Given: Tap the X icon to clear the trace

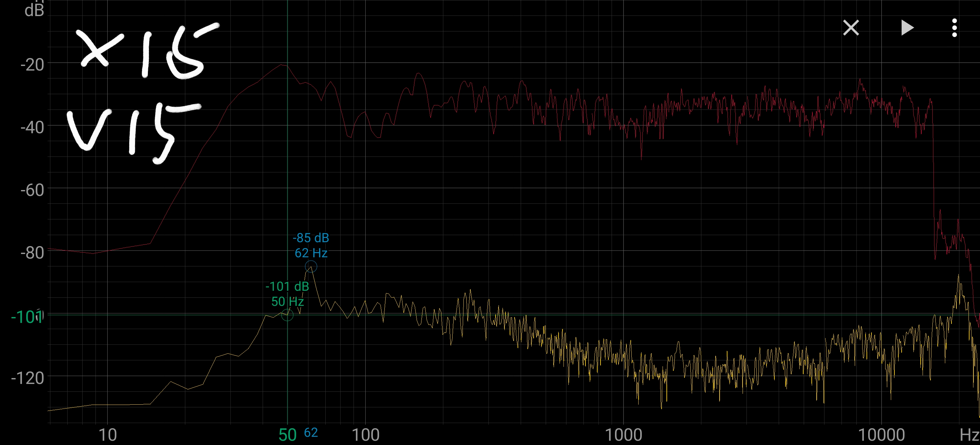Looking at the screenshot, I should click(x=851, y=28).
